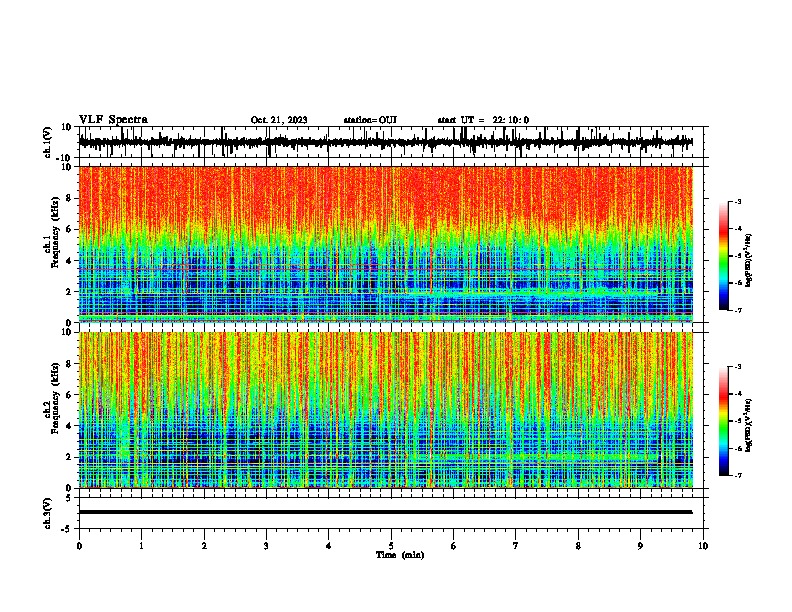Click inside the ch.2 spectrogram panel
The height and width of the screenshot is (612, 792).
click(x=385, y=410)
